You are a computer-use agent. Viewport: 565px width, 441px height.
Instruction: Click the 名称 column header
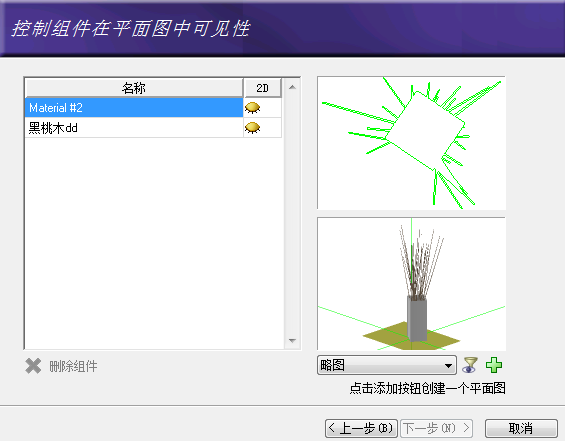tap(134, 88)
